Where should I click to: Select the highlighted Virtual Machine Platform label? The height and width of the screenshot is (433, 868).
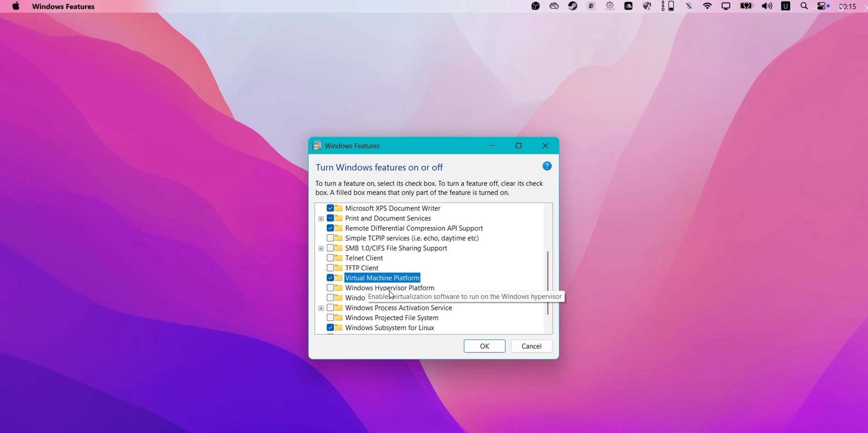(x=382, y=278)
